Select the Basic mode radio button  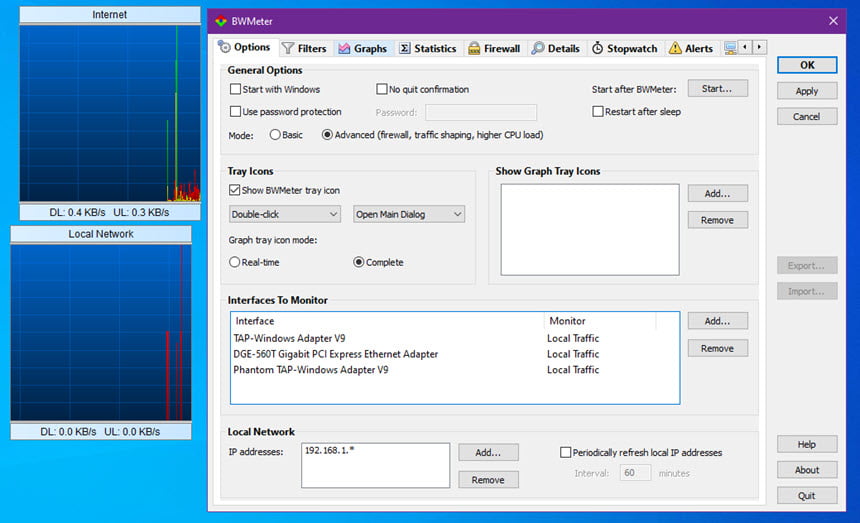[275, 134]
